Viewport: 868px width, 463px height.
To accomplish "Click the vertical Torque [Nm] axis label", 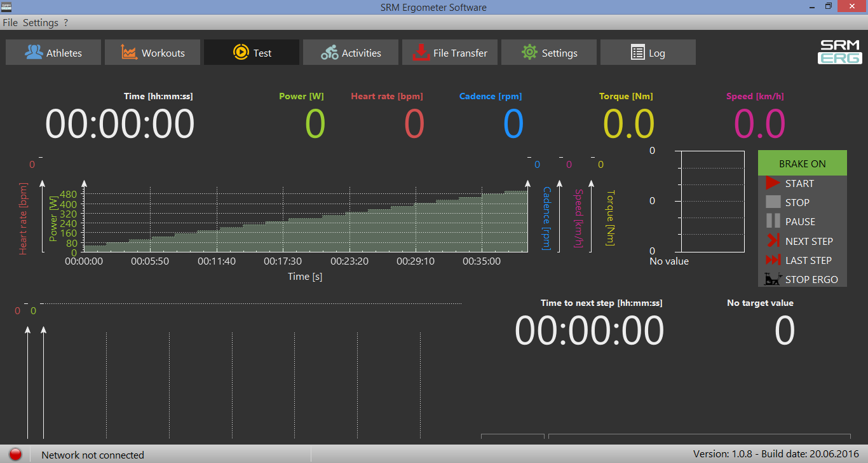I will tap(610, 218).
